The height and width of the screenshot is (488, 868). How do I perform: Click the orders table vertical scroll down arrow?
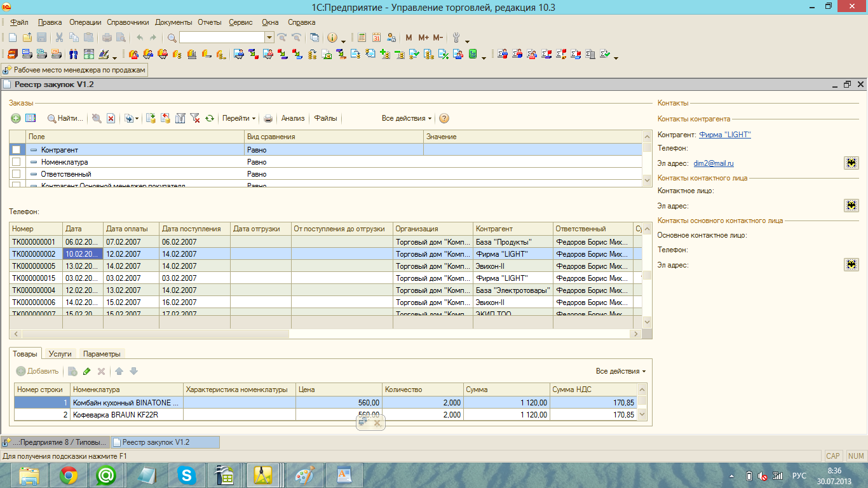click(647, 322)
